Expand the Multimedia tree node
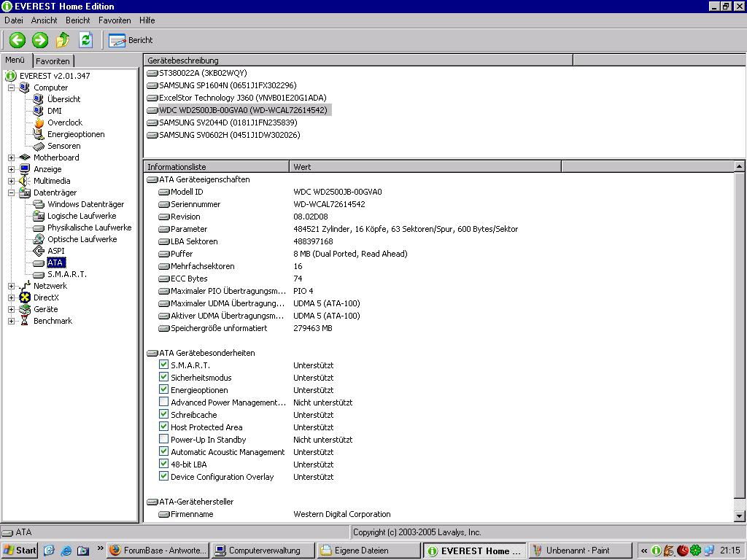 coord(12,181)
